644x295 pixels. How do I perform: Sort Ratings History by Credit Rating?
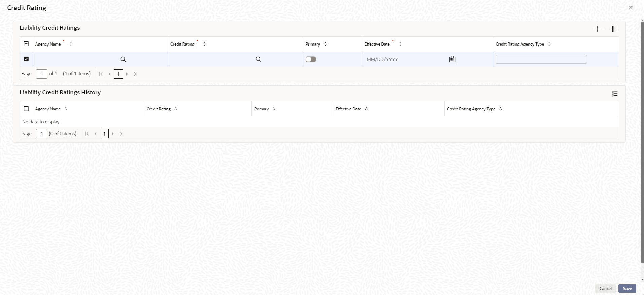point(176,109)
